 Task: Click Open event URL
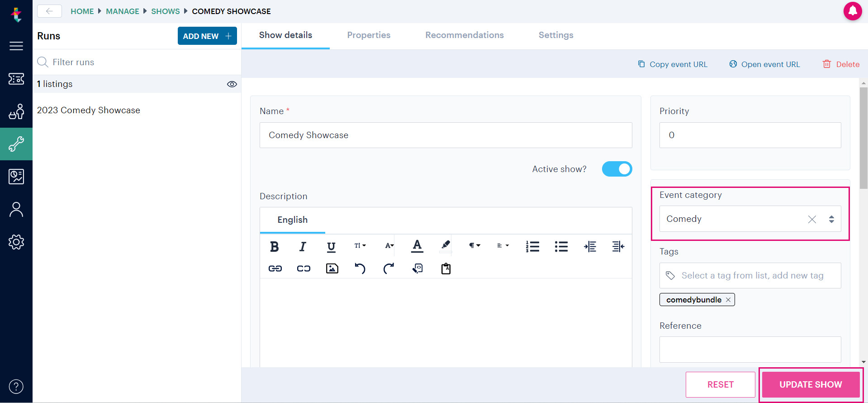[764, 64]
